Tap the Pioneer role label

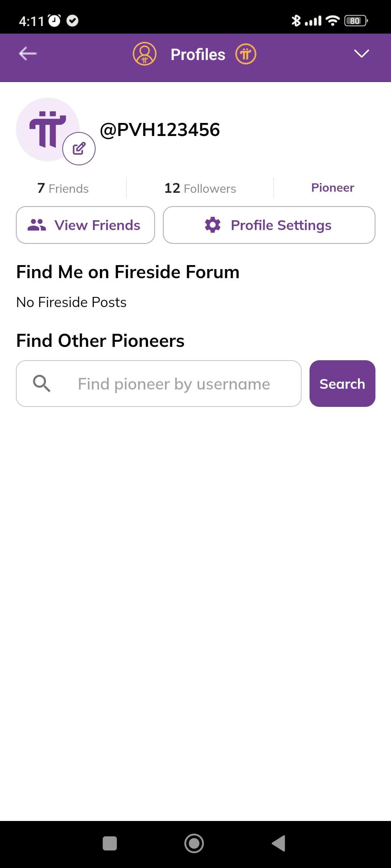(x=332, y=188)
